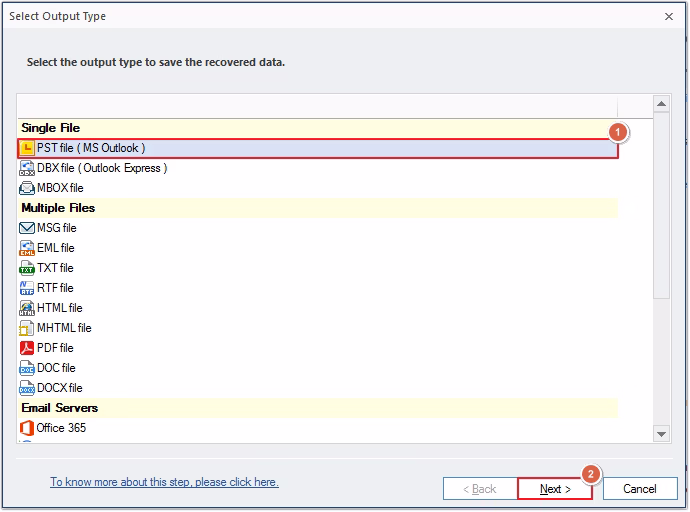Click the list scrollbar up arrow
The height and width of the screenshot is (512, 690).
coord(661,104)
